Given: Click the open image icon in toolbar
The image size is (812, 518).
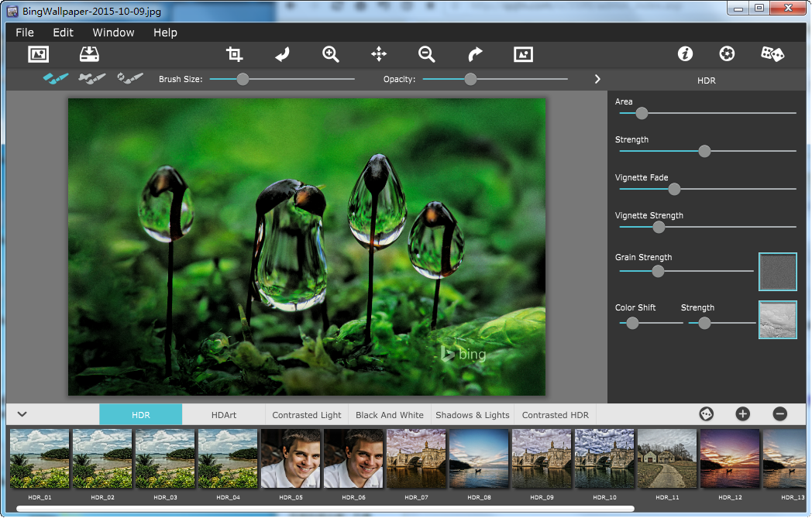Looking at the screenshot, I should click(39, 54).
